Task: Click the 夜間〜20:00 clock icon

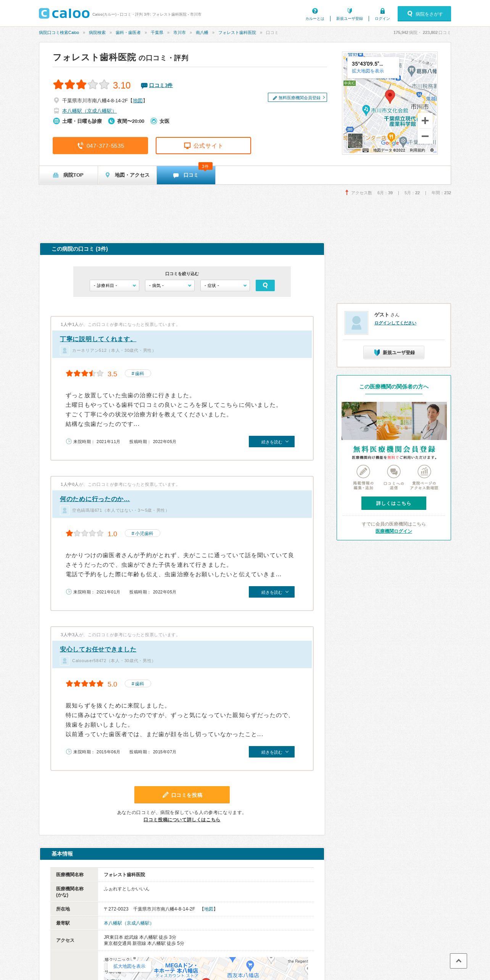Action: pos(111,121)
